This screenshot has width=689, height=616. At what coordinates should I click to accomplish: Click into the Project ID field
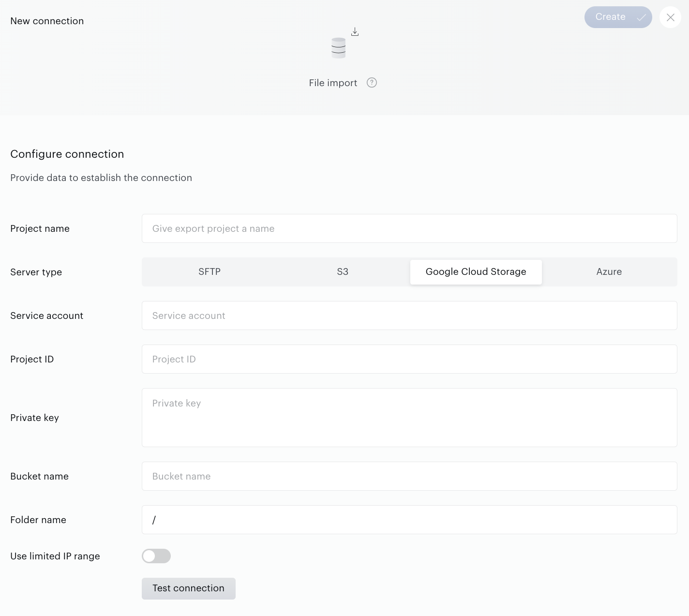(x=409, y=359)
